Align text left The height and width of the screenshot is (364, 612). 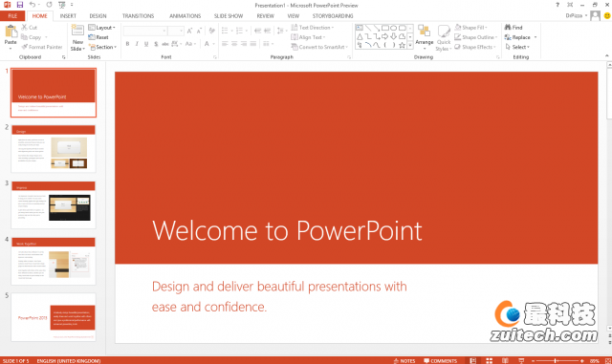click(225, 44)
